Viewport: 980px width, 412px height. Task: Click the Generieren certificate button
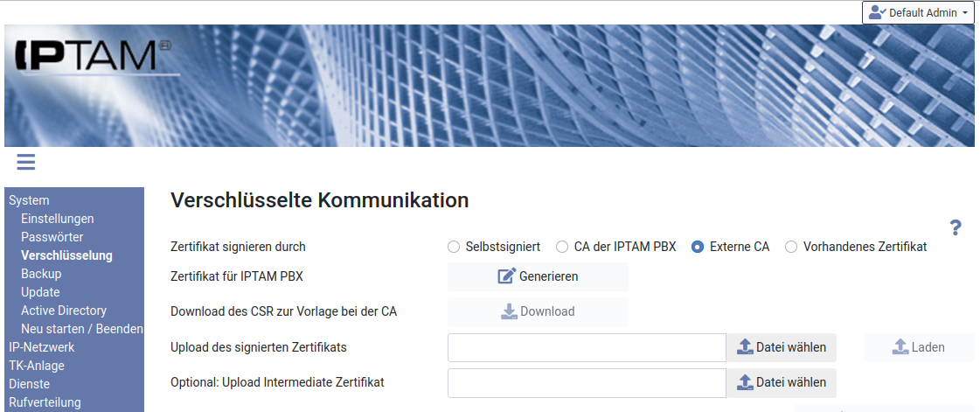pyautogui.click(x=538, y=276)
